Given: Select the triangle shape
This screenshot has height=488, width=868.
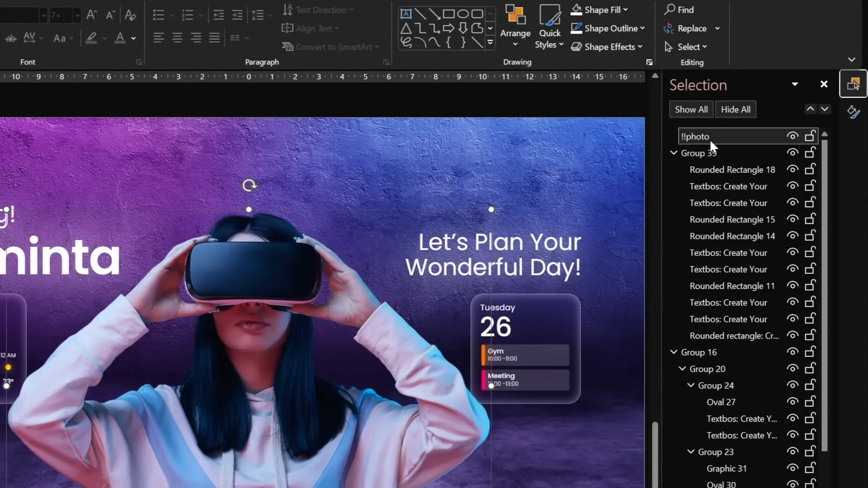Looking at the screenshot, I should click(x=406, y=29).
